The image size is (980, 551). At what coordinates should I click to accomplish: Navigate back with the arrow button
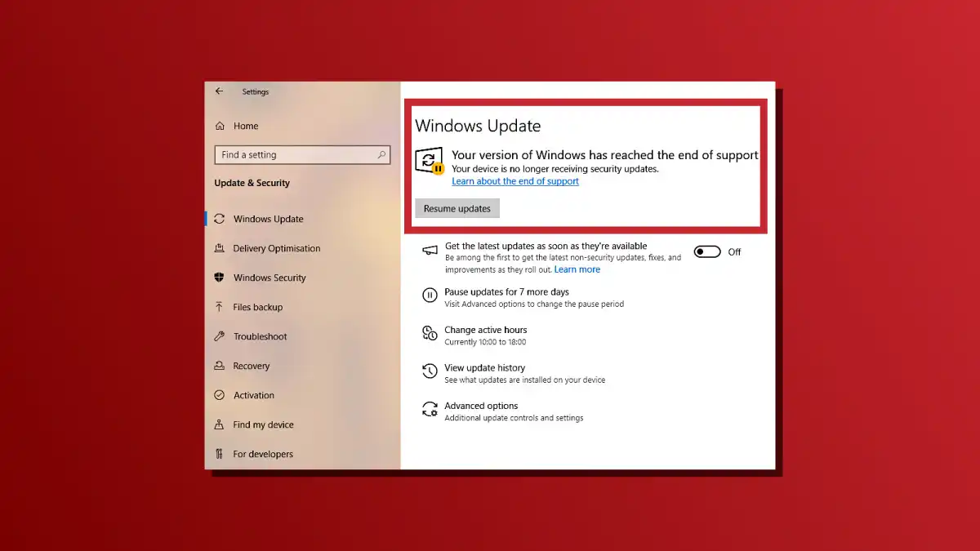point(219,91)
